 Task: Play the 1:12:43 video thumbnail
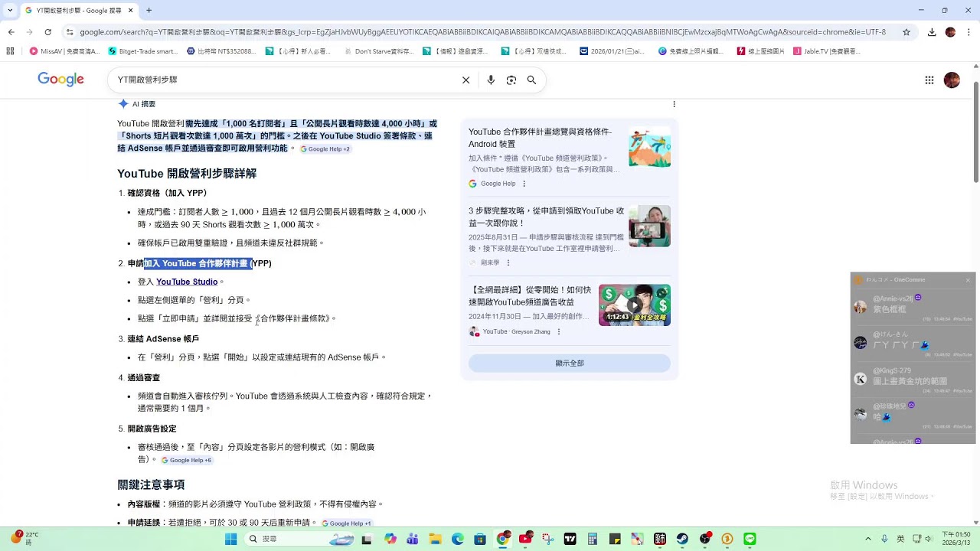(x=635, y=305)
